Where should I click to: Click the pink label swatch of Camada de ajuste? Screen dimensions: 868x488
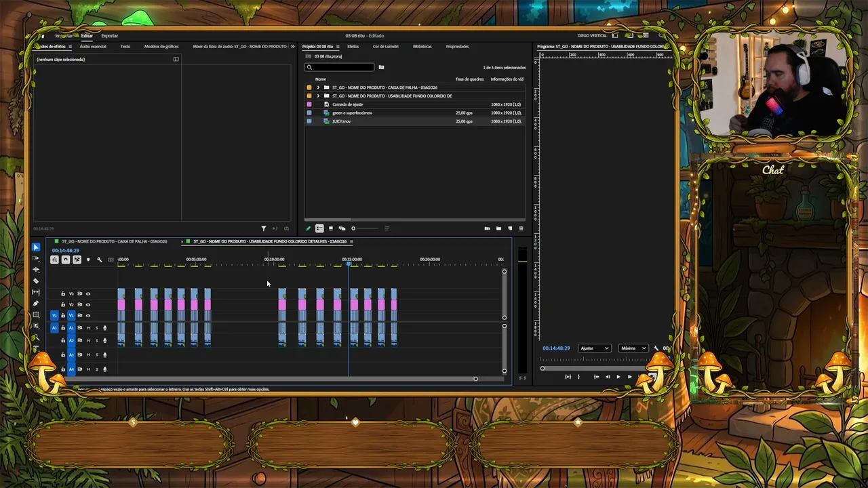(x=309, y=104)
